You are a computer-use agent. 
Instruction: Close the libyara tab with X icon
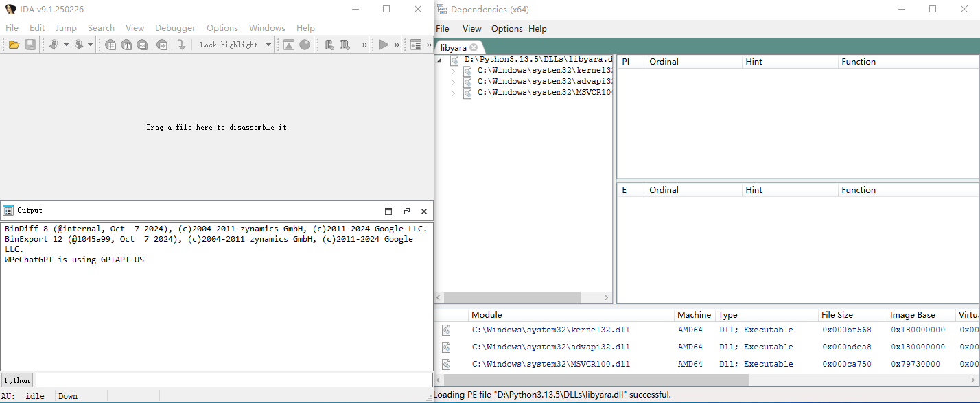pos(474,47)
